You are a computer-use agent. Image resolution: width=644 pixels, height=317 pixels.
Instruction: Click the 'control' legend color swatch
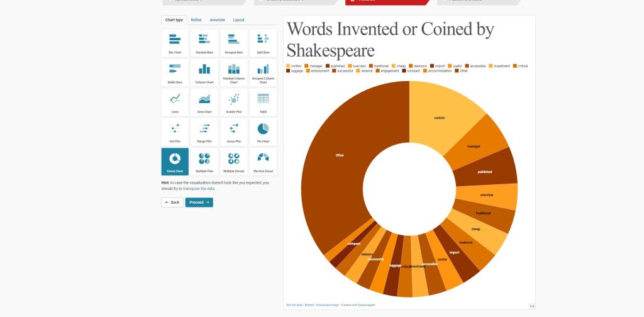pyautogui.click(x=289, y=66)
